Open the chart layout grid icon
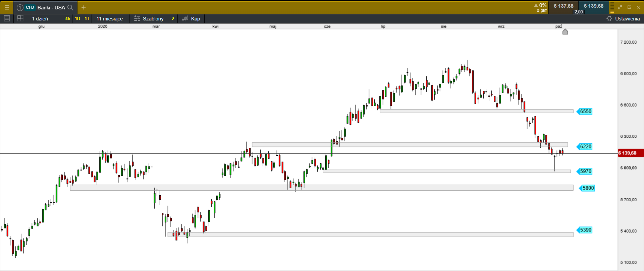 [20, 18]
